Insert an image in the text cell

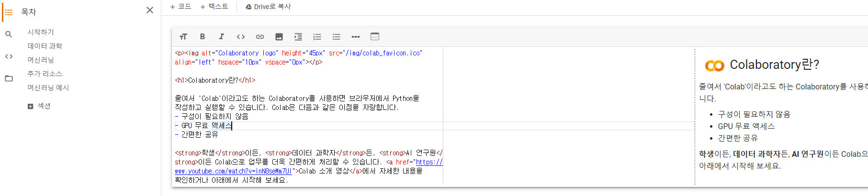click(x=279, y=36)
